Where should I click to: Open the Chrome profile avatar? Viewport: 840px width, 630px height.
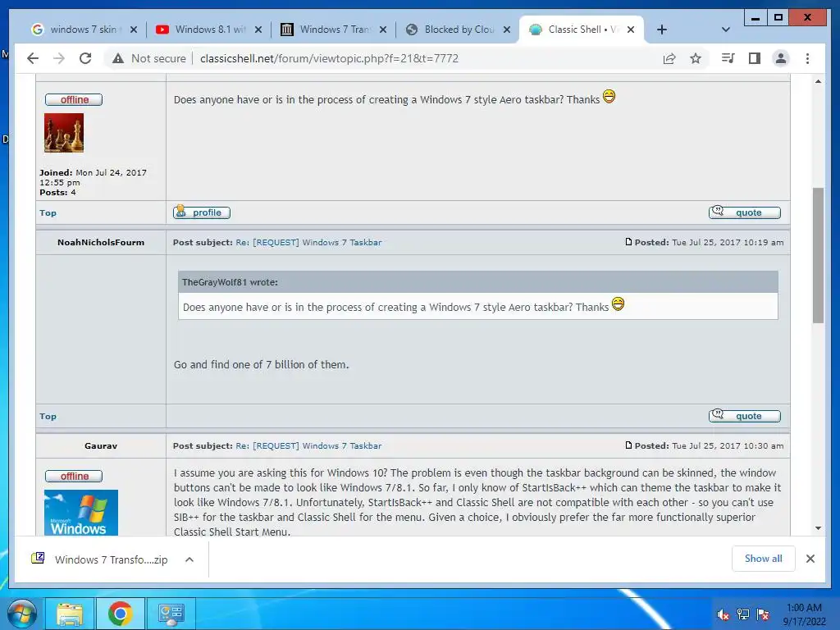click(x=781, y=58)
